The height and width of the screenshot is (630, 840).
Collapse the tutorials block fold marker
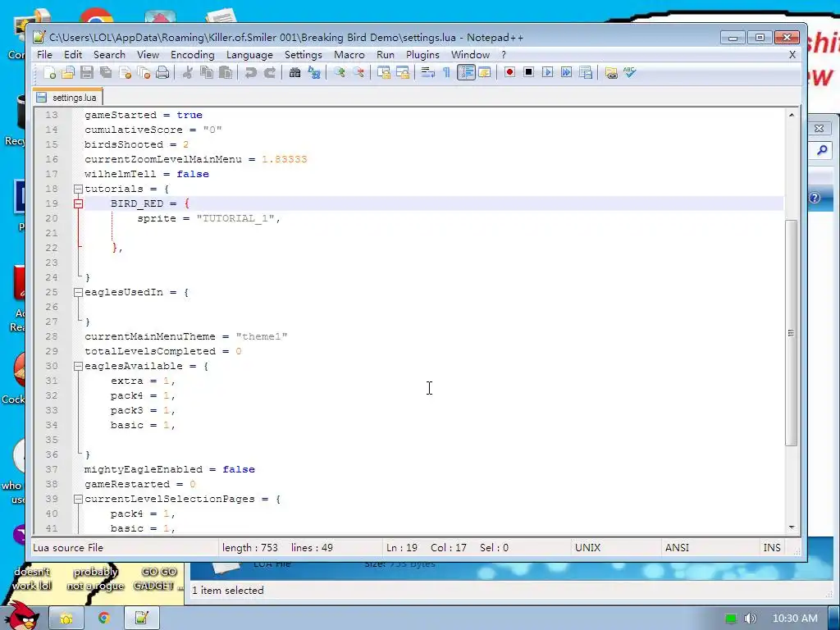pyautogui.click(x=78, y=189)
